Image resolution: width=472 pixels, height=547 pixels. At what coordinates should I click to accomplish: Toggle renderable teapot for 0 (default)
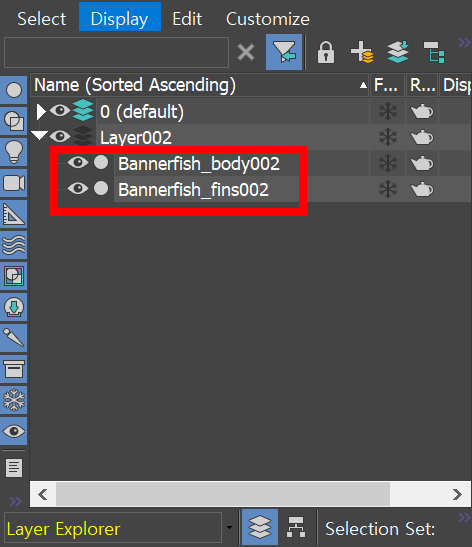422,111
